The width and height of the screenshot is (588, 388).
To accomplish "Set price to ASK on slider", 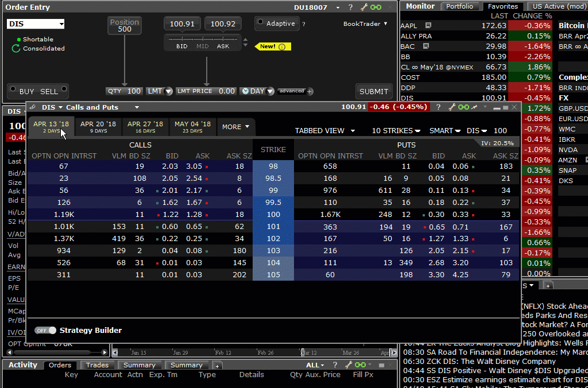I will [x=223, y=46].
